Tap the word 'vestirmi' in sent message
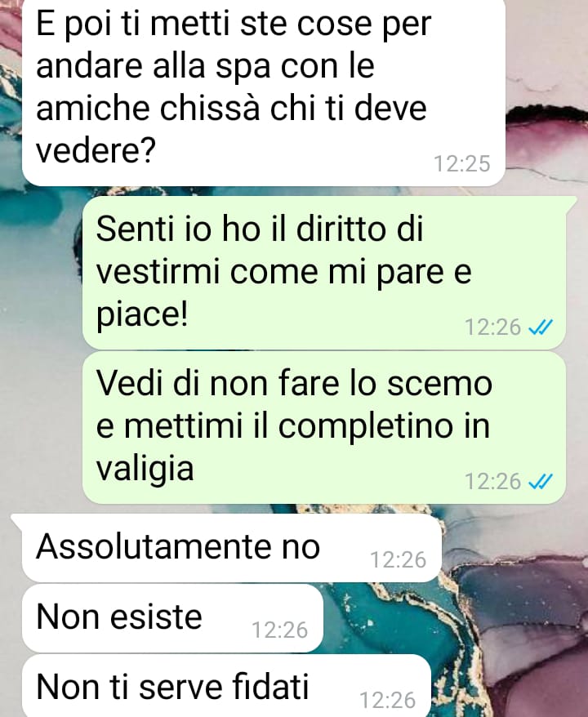This screenshot has height=717, width=588. [x=158, y=272]
